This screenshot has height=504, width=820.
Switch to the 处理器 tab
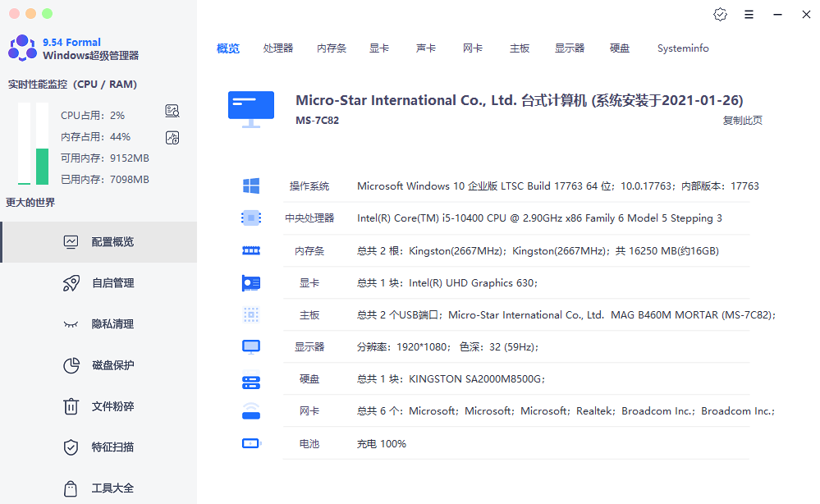pos(277,48)
